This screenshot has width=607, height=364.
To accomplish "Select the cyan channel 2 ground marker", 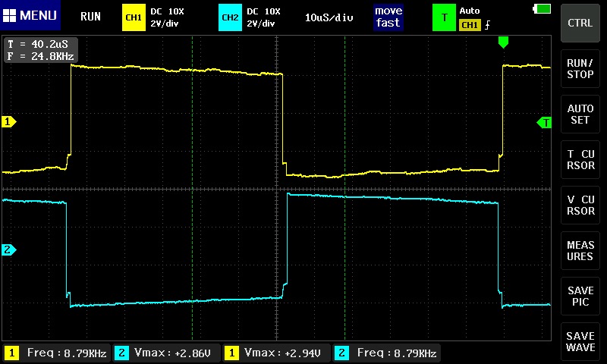I will point(9,249).
